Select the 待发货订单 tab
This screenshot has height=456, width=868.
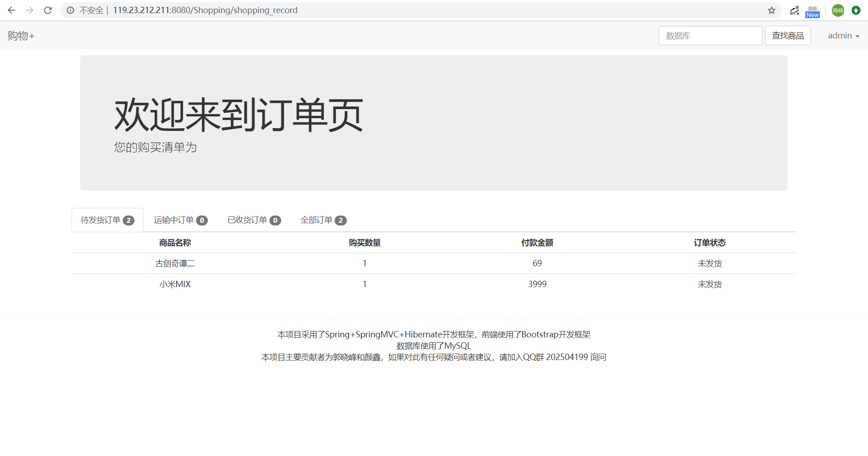(x=106, y=220)
